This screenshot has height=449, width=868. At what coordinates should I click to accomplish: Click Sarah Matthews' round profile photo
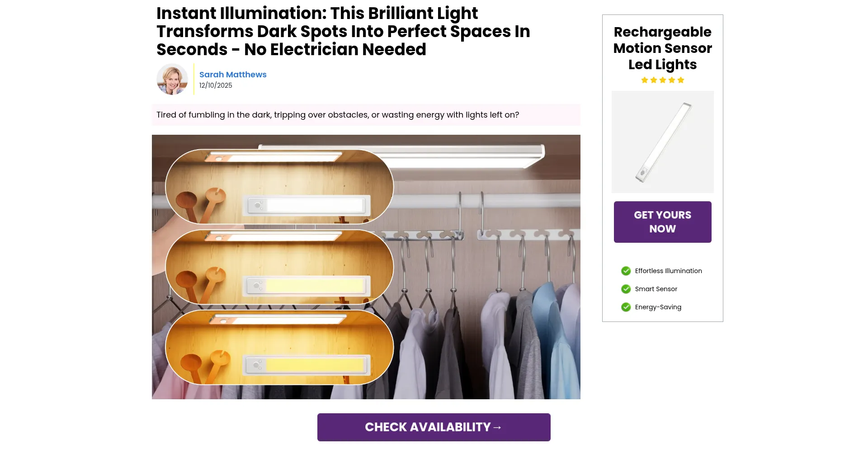172,79
